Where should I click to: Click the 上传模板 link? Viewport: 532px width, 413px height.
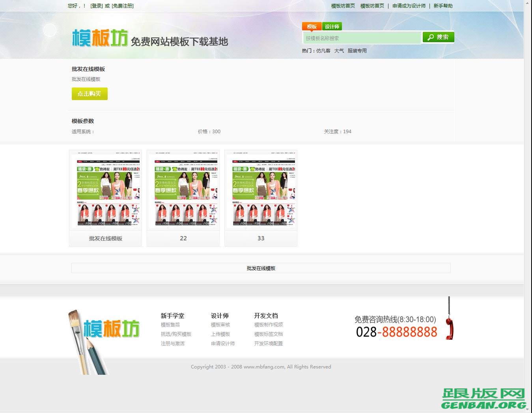pos(220,334)
